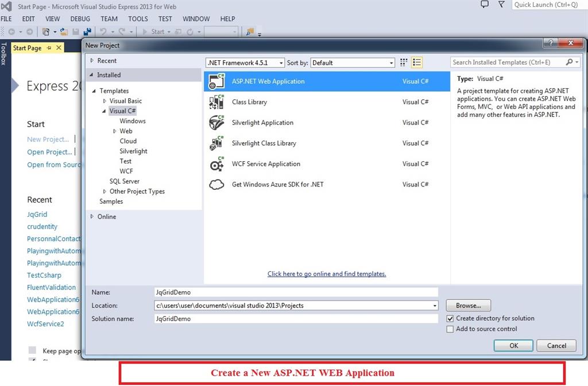
Task: Click the Navigate Backward toolbar icon
Action: coord(11,32)
